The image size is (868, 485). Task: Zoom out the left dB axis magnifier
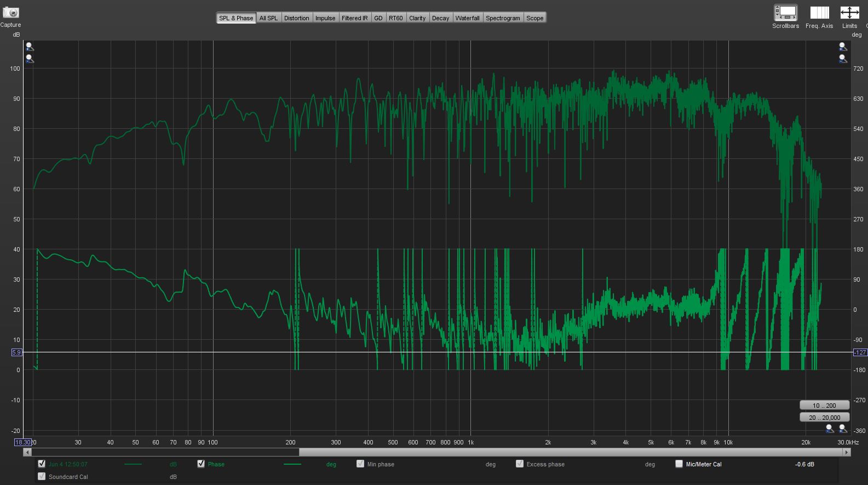pos(30,59)
